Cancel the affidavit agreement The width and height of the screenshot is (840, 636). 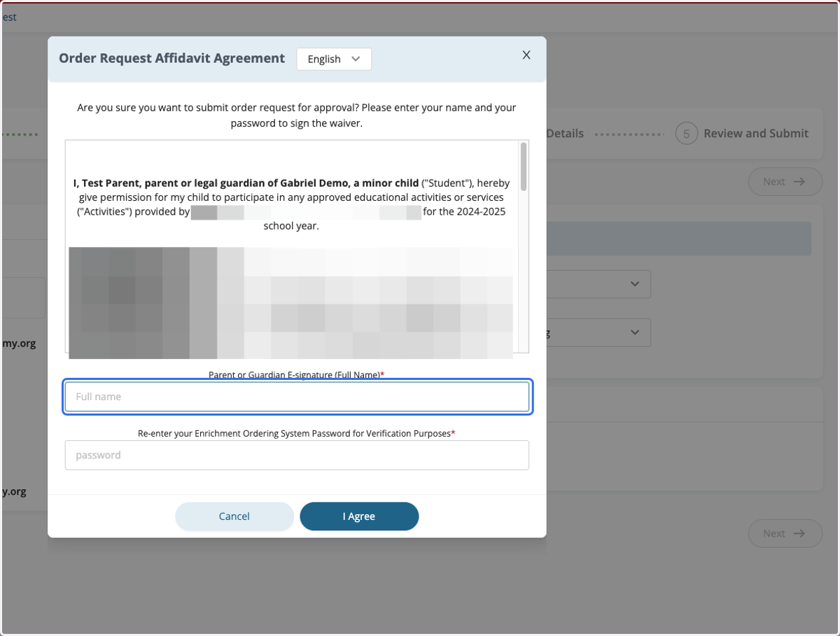tap(234, 516)
